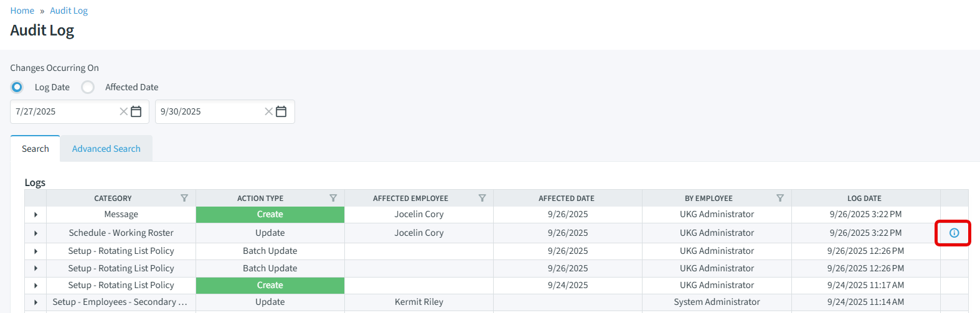Image resolution: width=980 pixels, height=313 pixels.
Task: Open the start date calendar picker
Action: coord(136,111)
